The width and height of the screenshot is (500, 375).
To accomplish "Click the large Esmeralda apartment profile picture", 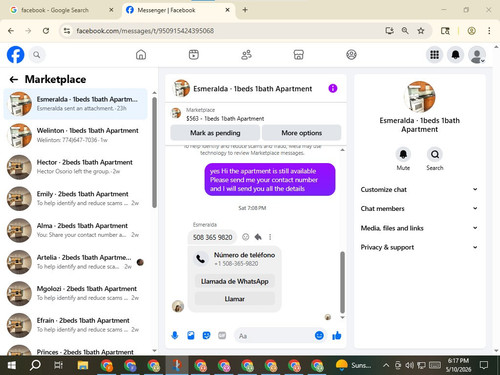I will (420, 97).
